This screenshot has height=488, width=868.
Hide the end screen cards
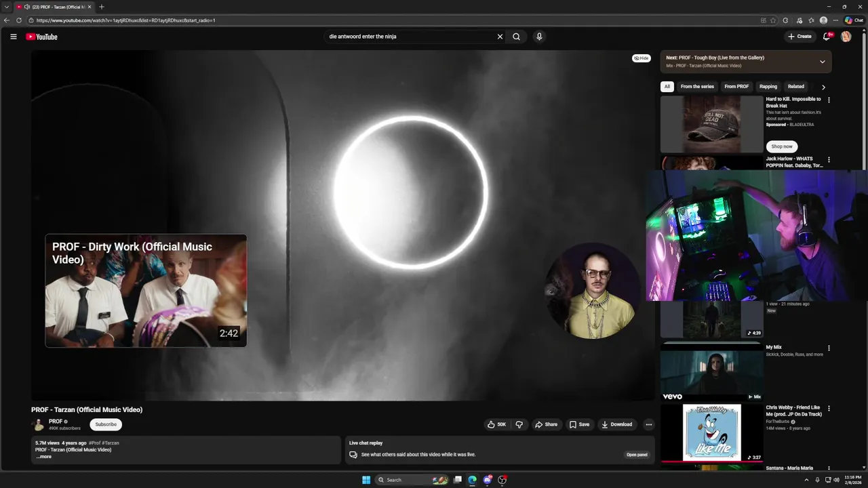(641, 58)
